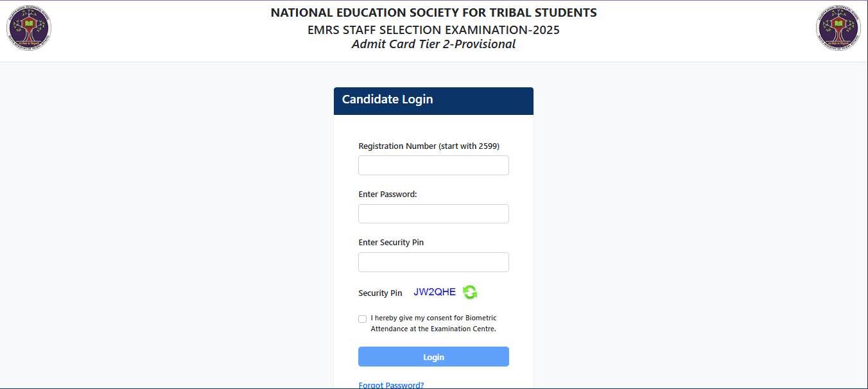Click the EMRS Staff Selection Examination heading
Viewport: 868px width, 389px height.
coord(433,30)
